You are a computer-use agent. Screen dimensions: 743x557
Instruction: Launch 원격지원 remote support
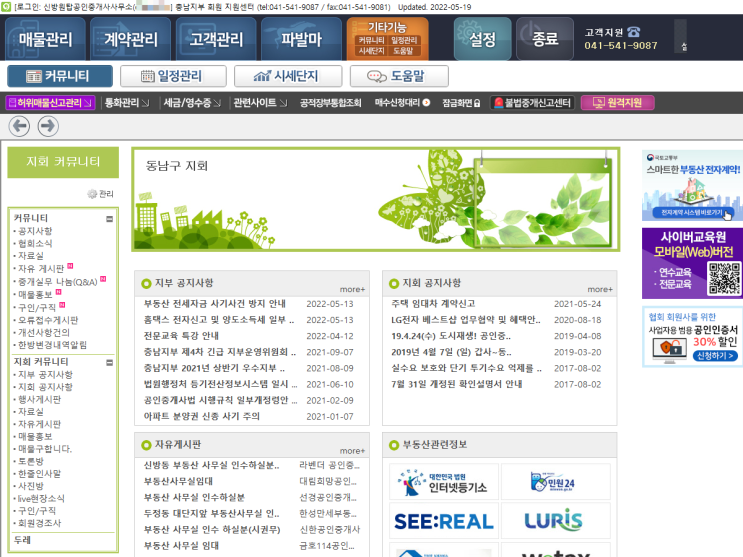tap(617, 102)
